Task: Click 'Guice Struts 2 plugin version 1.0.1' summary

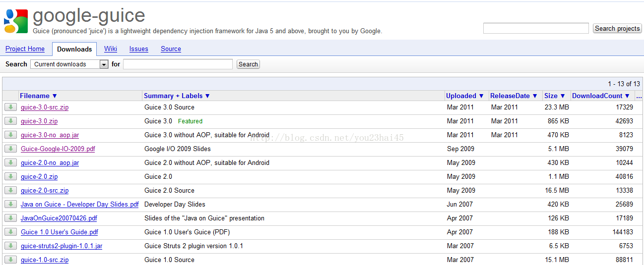Action: [x=194, y=246]
